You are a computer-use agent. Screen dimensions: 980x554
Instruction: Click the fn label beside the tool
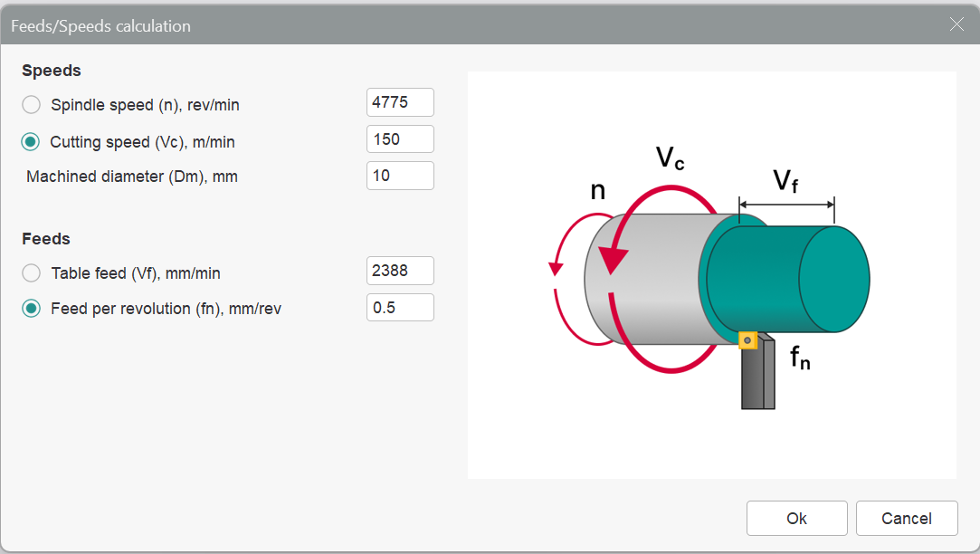[800, 358]
